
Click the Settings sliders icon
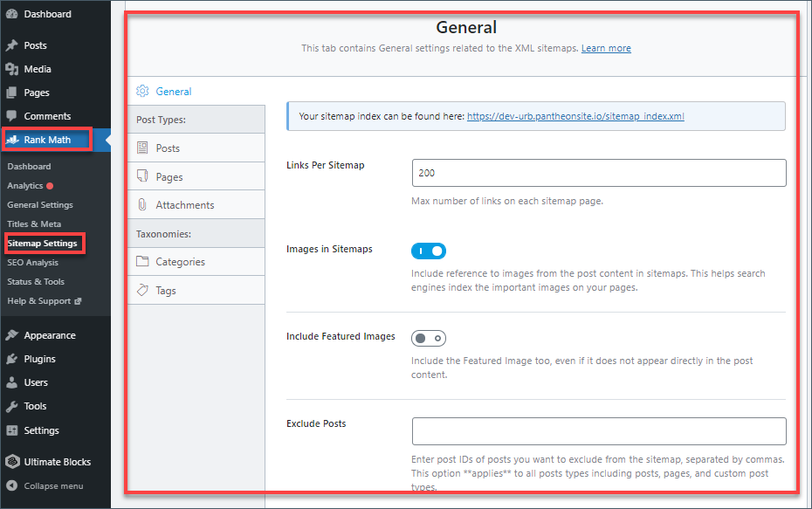click(11, 430)
